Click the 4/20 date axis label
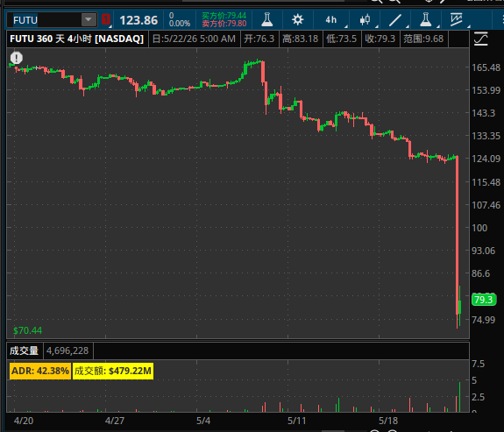The width and height of the screenshot is (504, 432). pyautogui.click(x=24, y=421)
